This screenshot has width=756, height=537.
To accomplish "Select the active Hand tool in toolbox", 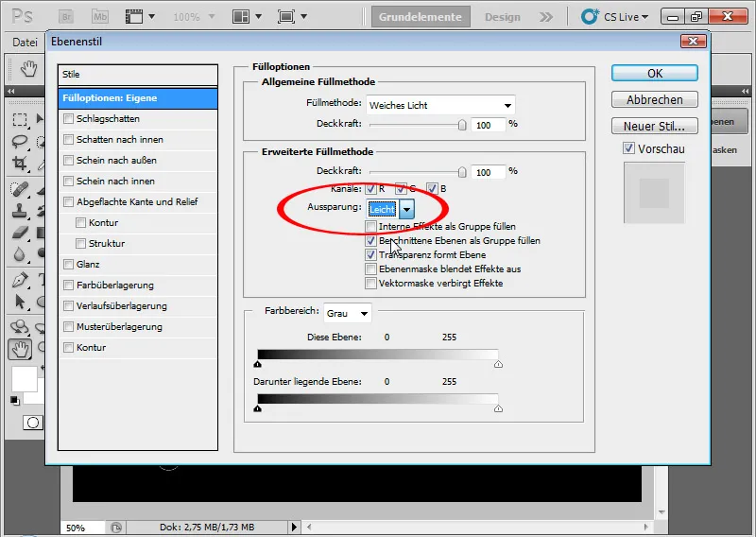I will (20, 349).
